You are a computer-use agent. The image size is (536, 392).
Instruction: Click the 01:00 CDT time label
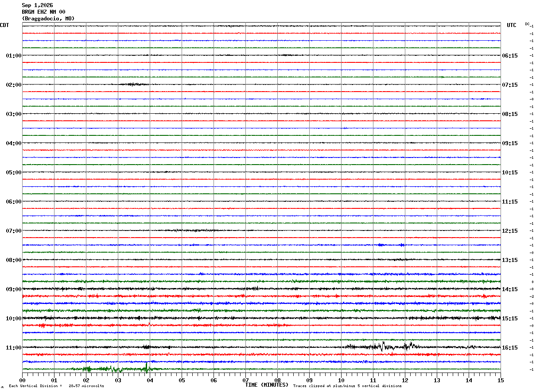click(x=14, y=56)
